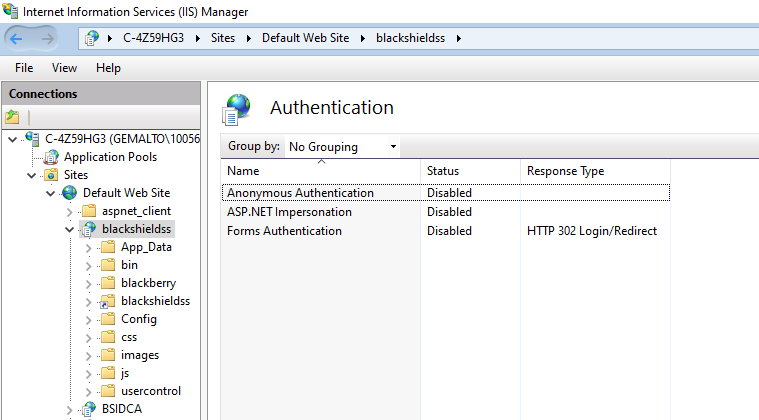The width and height of the screenshot is (759, 420).
Task: Select the ASP.NET Impersonation row
Action: point(446,212)
